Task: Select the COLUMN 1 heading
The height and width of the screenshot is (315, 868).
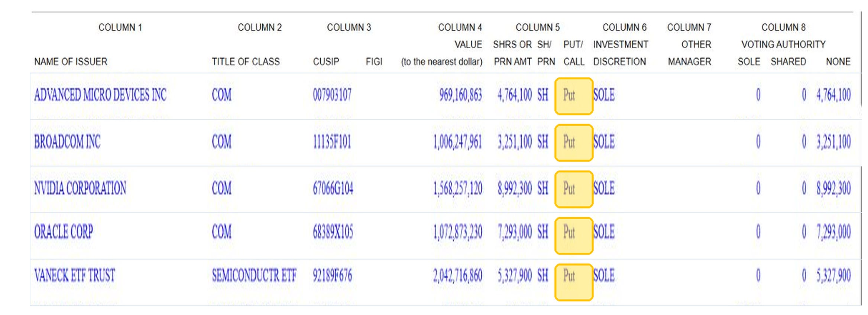Action: pyautogui.click(x=120, y=27)
